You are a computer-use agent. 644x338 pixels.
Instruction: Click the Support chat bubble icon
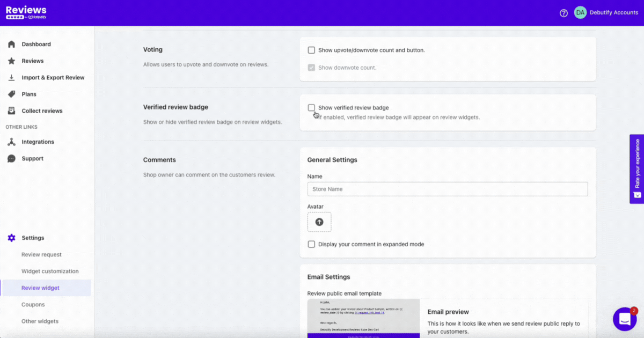click(11, 158)
